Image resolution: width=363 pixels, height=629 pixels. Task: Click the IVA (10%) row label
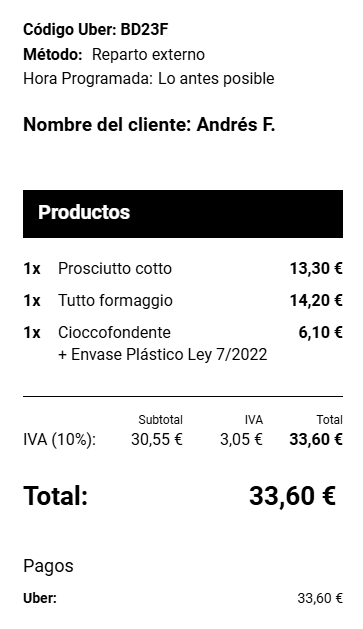[59, 440]
